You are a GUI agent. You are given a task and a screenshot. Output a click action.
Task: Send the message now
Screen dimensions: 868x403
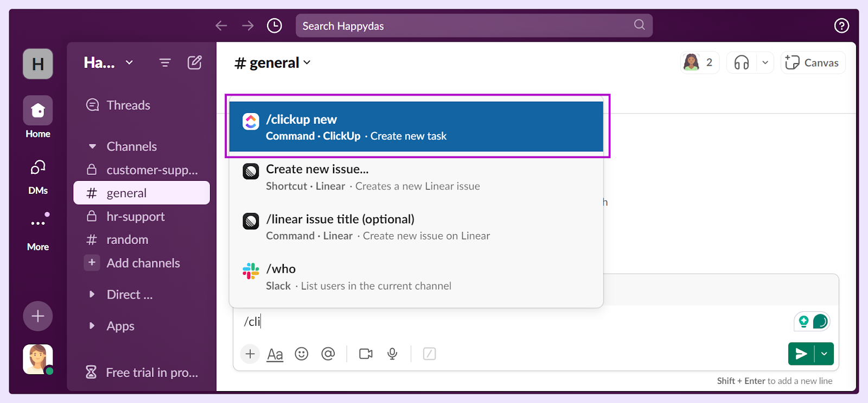801,354
